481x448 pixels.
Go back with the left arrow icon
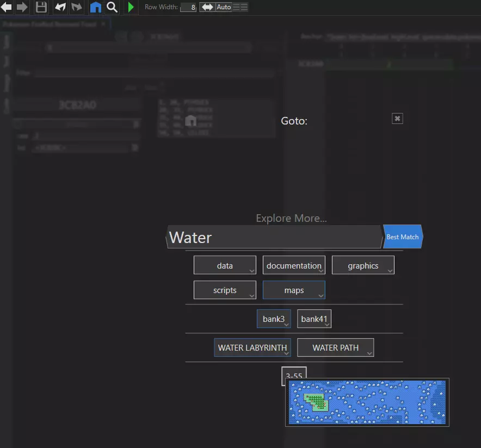click(x=6, y=7)
